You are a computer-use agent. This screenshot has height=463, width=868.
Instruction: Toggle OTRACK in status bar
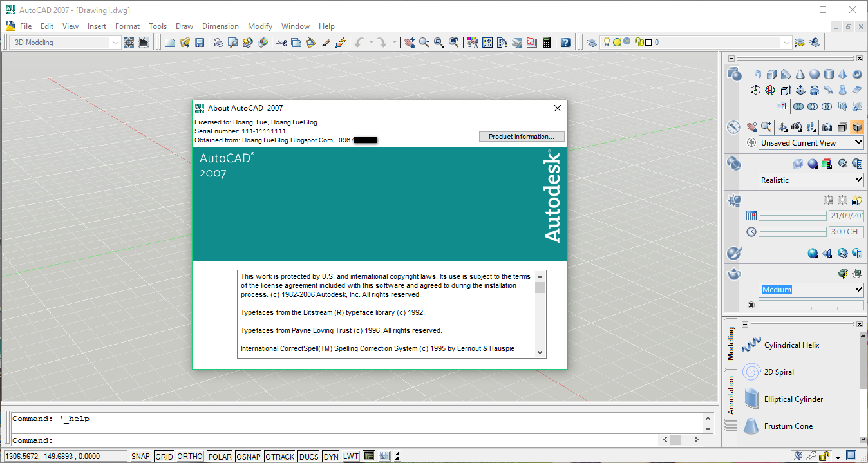pyautogui.click(x=280, y=457)
